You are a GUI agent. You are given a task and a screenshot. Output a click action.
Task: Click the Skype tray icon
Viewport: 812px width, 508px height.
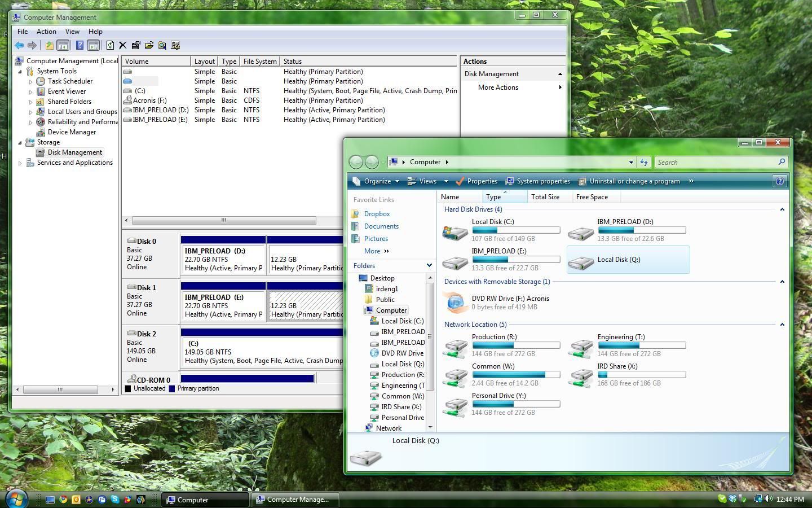pyautogui.click(x=722, y=499)
